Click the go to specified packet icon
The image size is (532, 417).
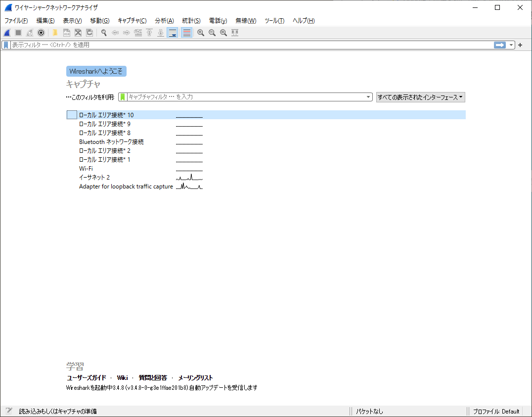[138, 33]
